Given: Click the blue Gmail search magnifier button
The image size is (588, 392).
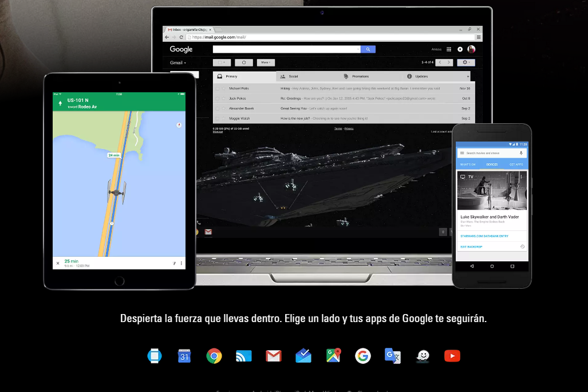Looking at the screenshot, I should [368, 49].
